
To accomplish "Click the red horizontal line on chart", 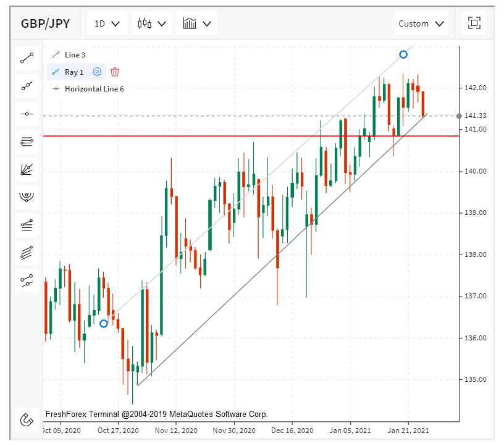I will (251, 136).
